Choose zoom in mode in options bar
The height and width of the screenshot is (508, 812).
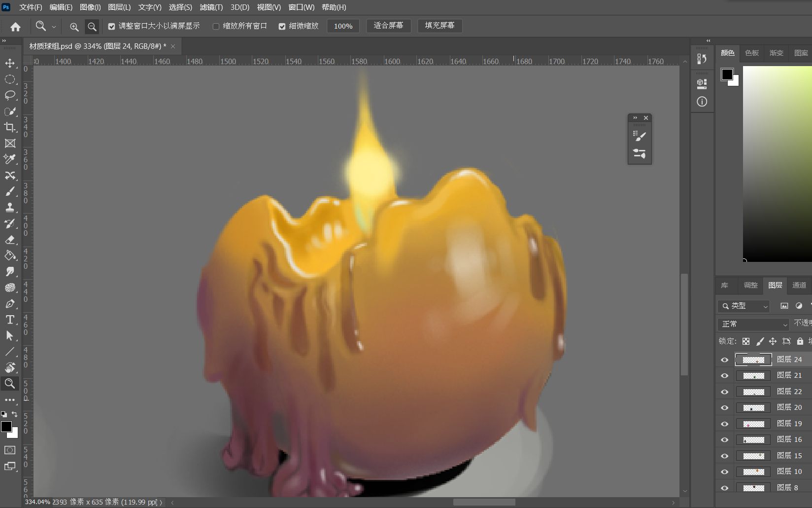(74, 27)
